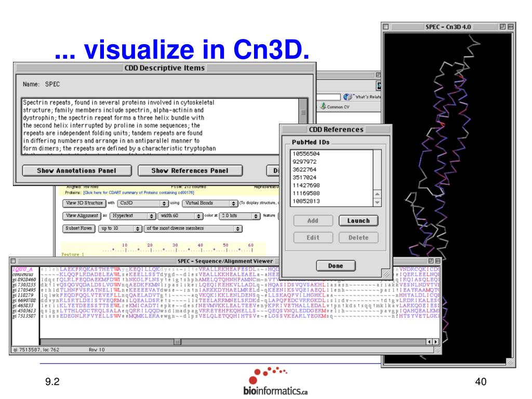Click the Spectrin repeats description text box
This screenshot has width=532, height=399.
[160, 126]
